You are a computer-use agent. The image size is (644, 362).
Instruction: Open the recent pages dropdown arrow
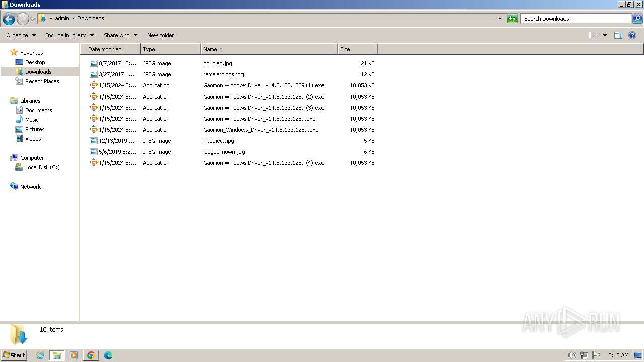point(33,19)
